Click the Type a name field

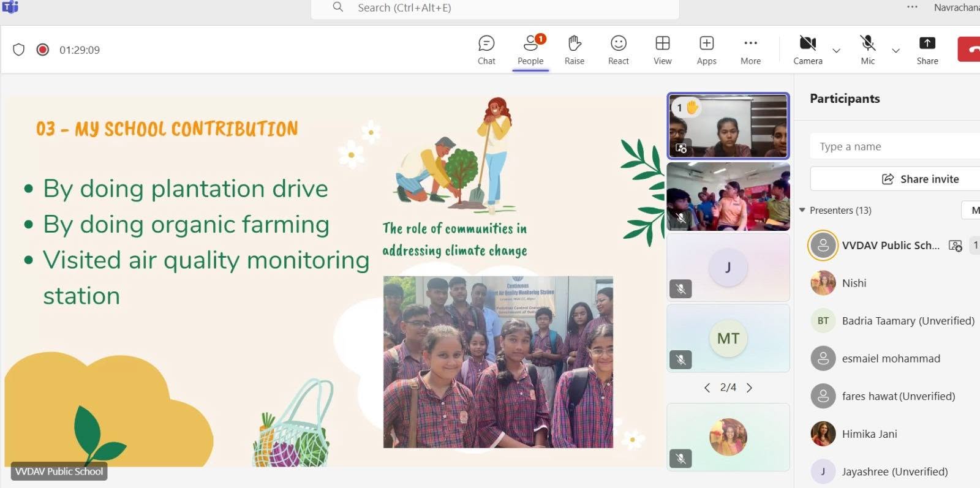(895, 146)
